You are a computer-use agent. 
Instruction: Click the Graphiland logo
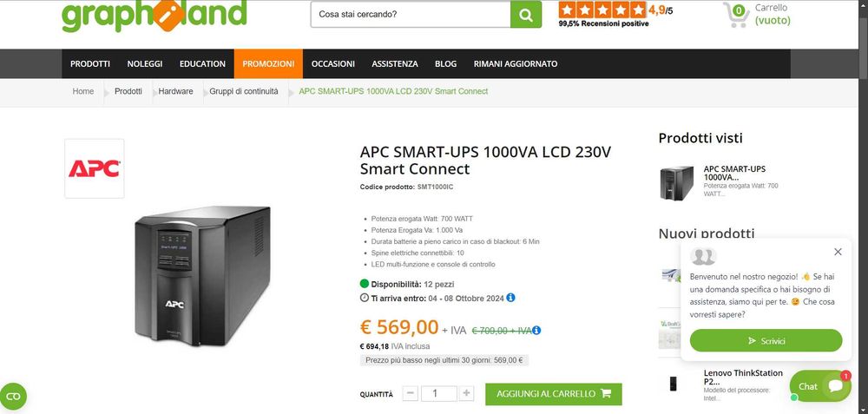point(154,13)
